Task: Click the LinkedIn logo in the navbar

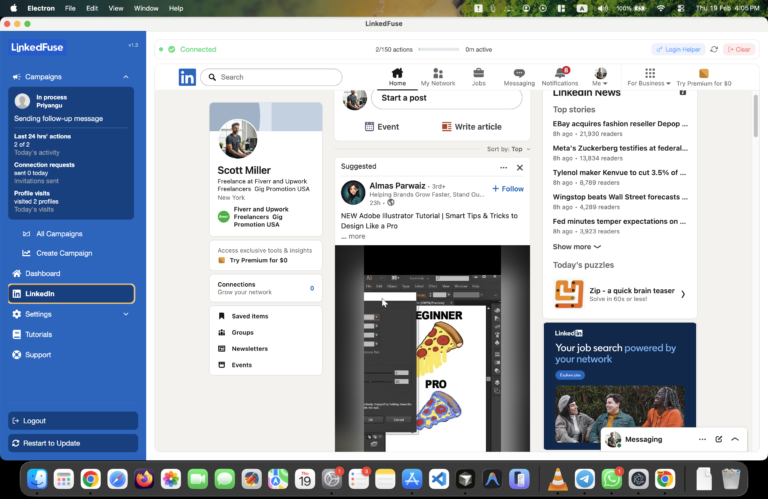Action: point(187,77)
